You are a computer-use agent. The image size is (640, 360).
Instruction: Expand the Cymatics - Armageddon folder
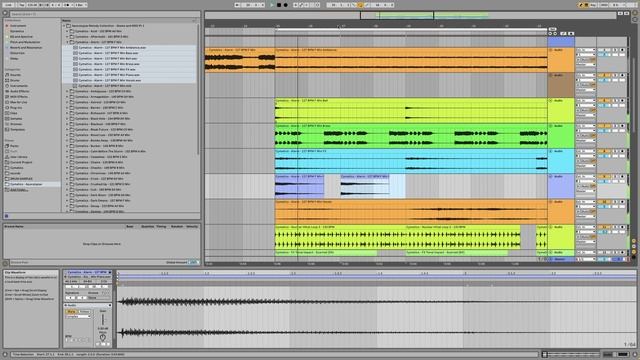pyautogui.click(x=67, y=97)
